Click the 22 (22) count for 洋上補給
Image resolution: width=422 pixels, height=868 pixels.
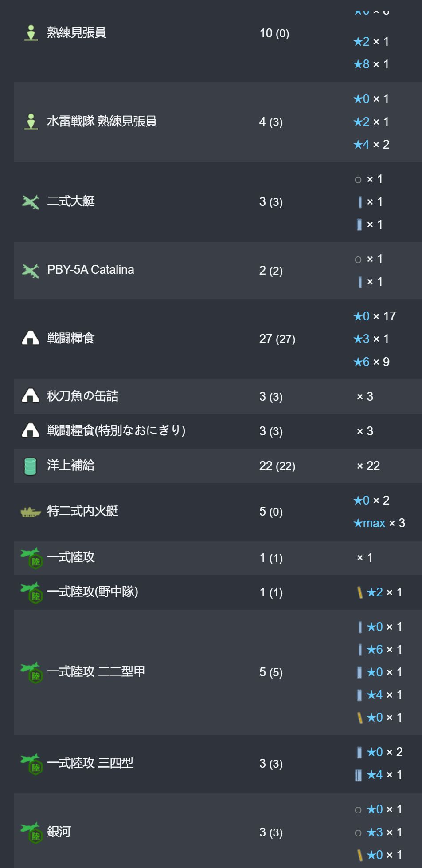(x=277, y=466)
